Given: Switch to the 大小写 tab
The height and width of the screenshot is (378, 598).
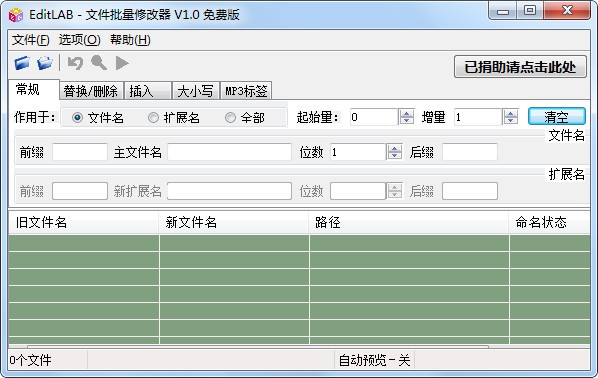Looking at the screenshot, I should (x=196, y=91).
